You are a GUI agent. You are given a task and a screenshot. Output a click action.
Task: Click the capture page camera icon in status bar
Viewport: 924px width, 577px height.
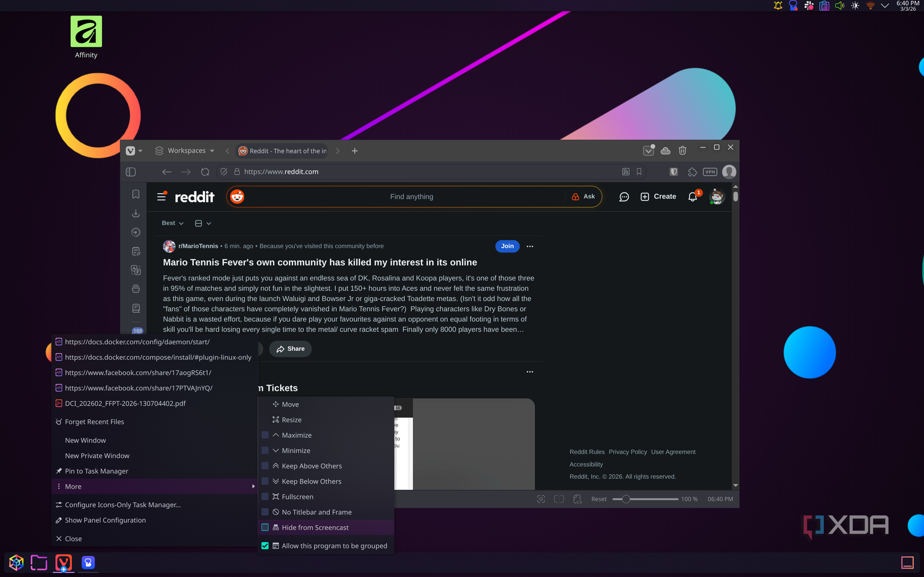(x=541, y=499)
